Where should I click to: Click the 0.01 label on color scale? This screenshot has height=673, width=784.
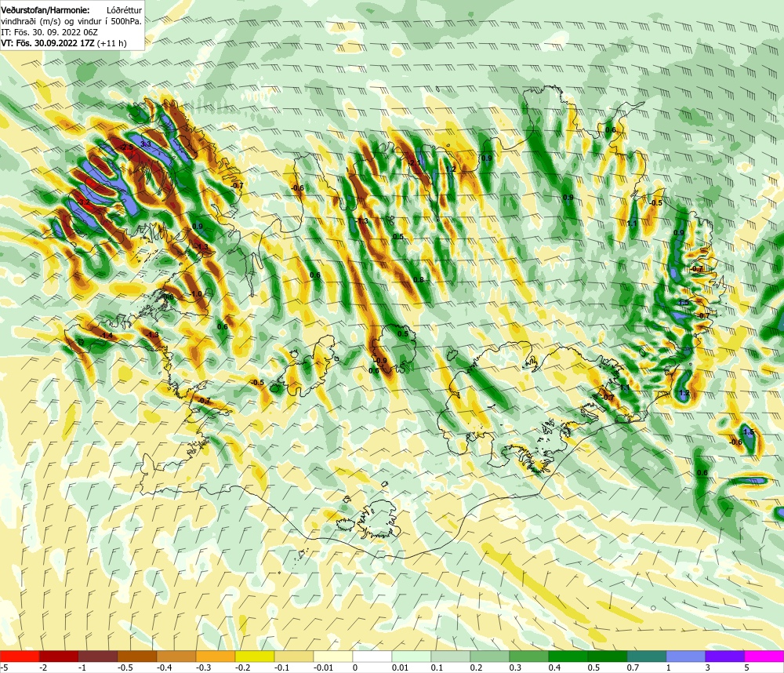[x=400, y=668]
